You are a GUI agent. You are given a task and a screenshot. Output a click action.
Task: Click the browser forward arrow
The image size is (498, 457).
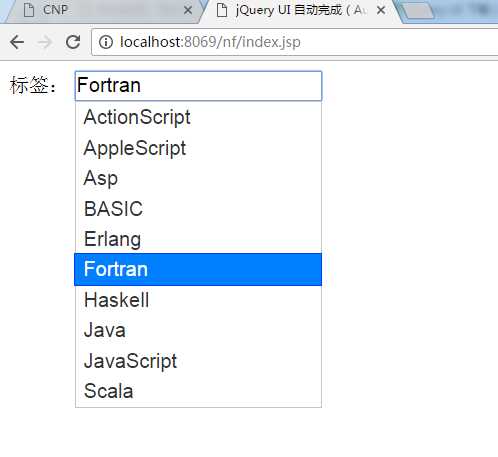tap(45, 42)
